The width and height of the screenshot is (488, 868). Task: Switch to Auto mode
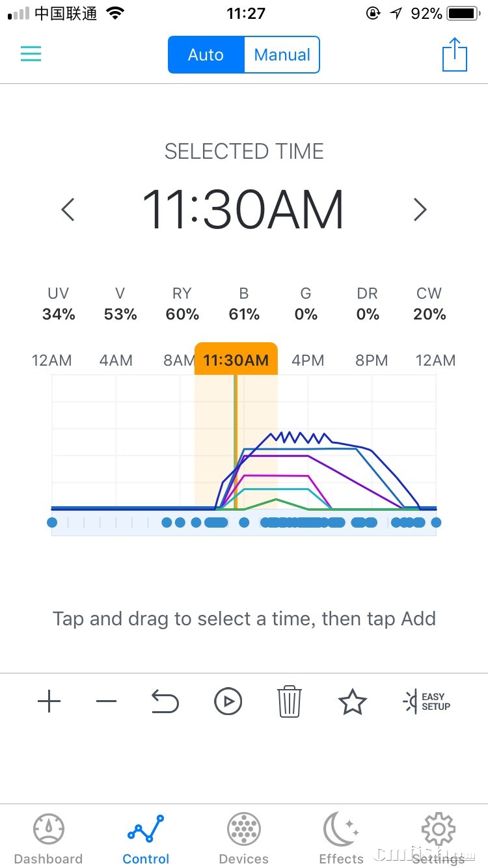point(206,55)
